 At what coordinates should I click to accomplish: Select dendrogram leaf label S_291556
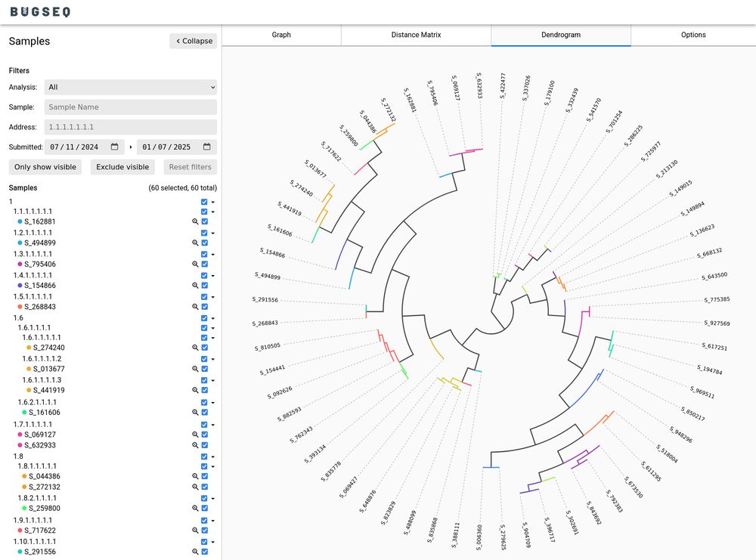[265, 300]
